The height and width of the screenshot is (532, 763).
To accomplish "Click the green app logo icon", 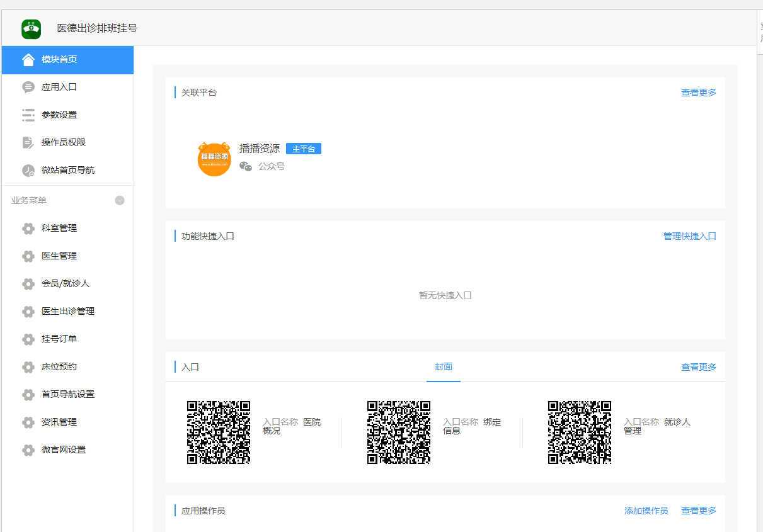I will coord(32,29).
